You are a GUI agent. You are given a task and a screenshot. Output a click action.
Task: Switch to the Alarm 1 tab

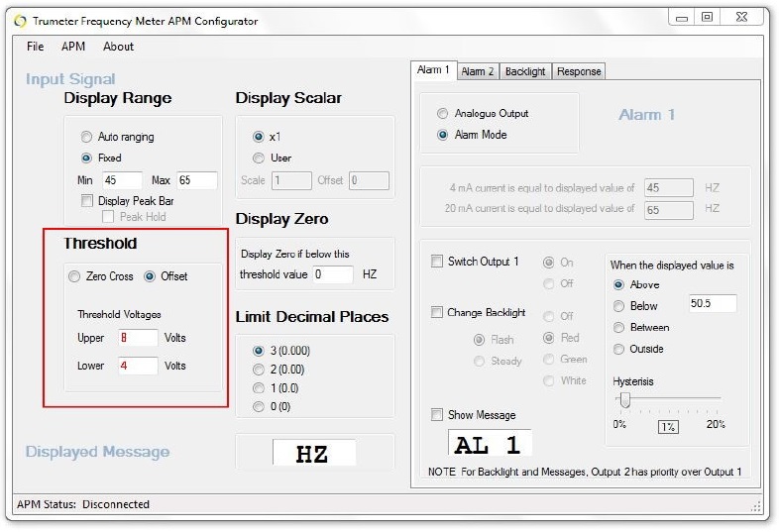(x=433, y=70)
